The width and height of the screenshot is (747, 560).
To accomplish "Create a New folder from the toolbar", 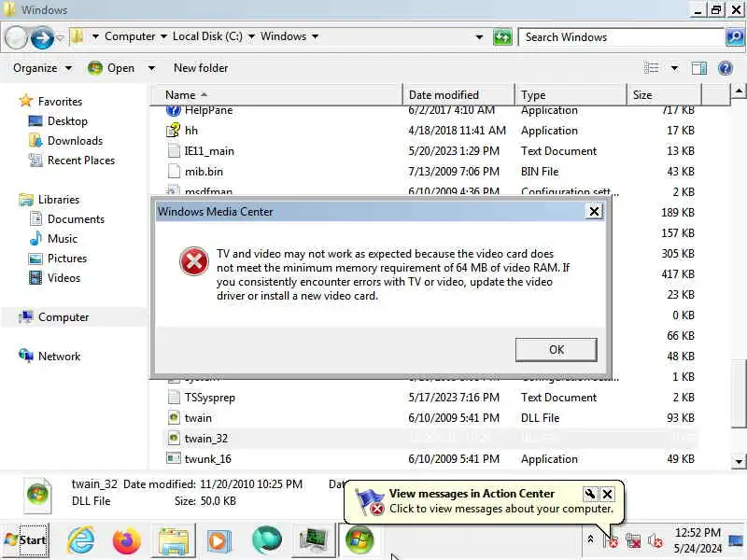I will click(201, 68).
